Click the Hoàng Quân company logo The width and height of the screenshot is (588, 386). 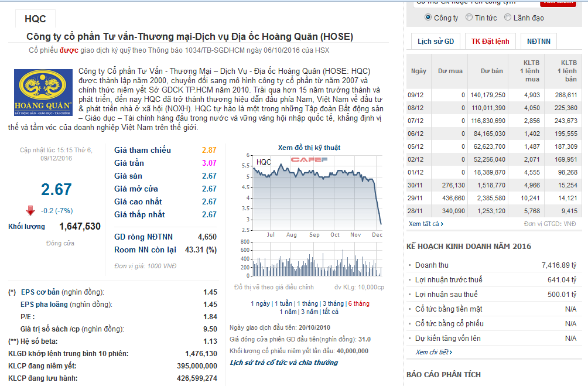click(43, 93)
